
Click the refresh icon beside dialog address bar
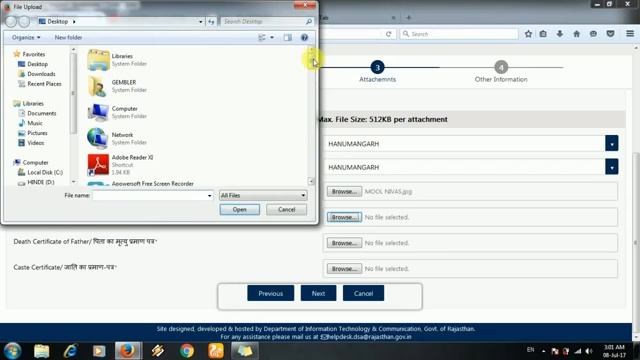(x=211, y=22)
